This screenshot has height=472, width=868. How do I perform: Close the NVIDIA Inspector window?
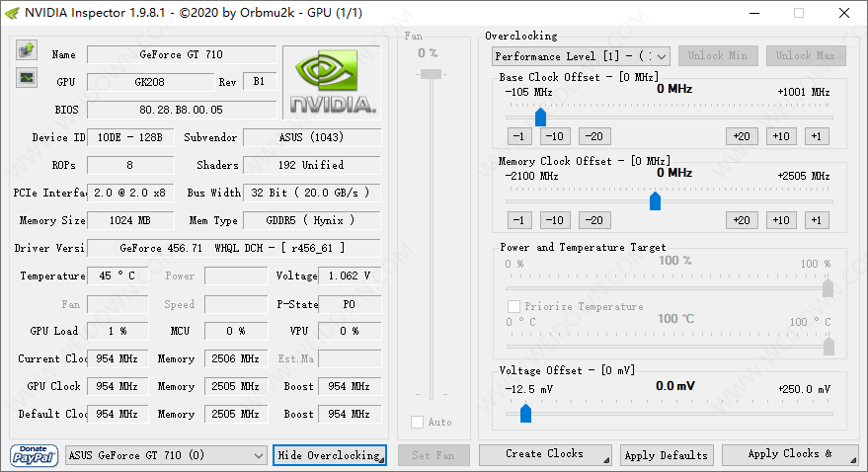pyautogui.click(x=844, y=13)
